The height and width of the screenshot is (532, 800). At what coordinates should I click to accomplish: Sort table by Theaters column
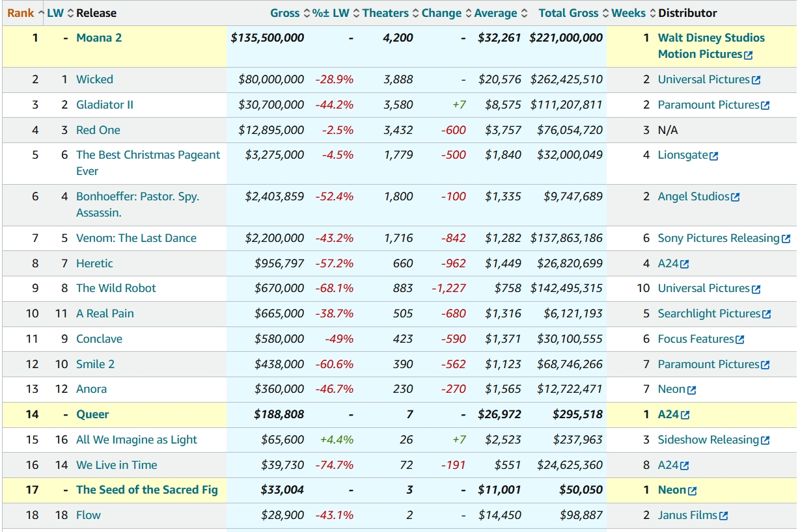tap(391, 13)
